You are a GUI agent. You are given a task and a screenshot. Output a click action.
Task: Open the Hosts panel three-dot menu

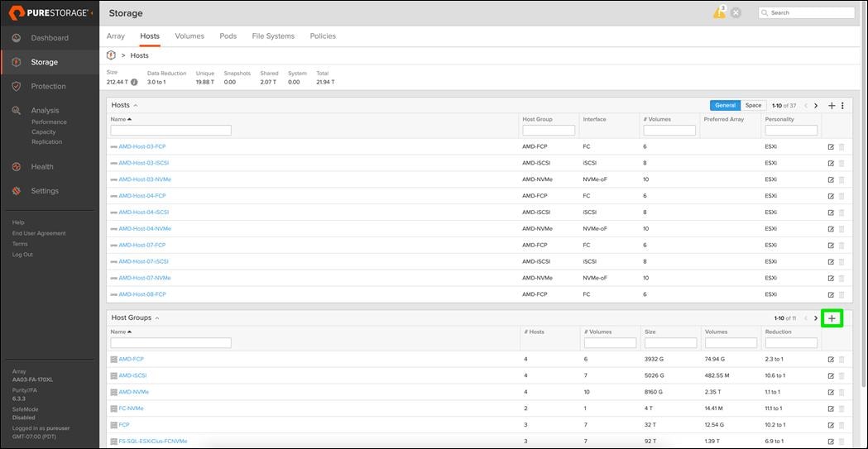[842, 106]
